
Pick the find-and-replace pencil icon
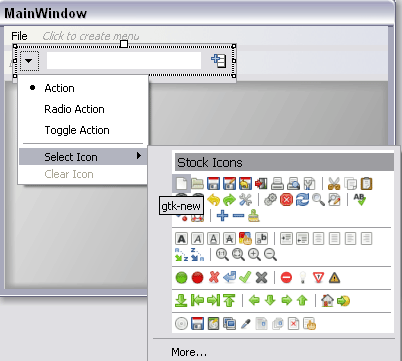334,200
